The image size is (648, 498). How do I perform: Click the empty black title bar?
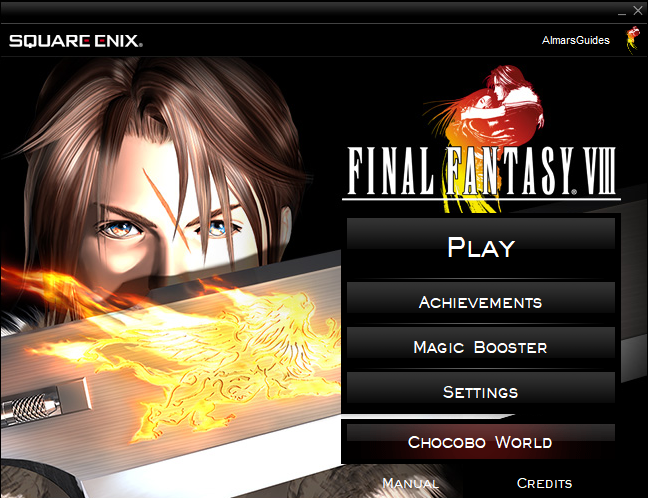(308, 12)
